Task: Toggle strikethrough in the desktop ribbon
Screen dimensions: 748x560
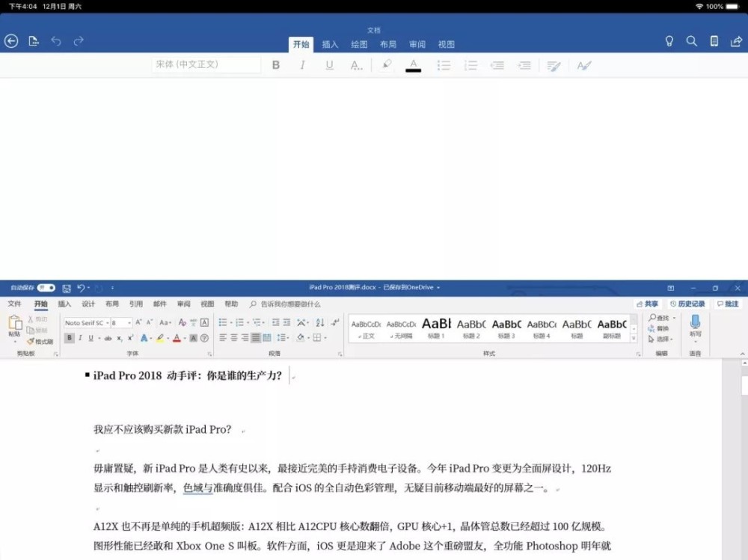Action: pyautogui.click(x=108, y=338)
